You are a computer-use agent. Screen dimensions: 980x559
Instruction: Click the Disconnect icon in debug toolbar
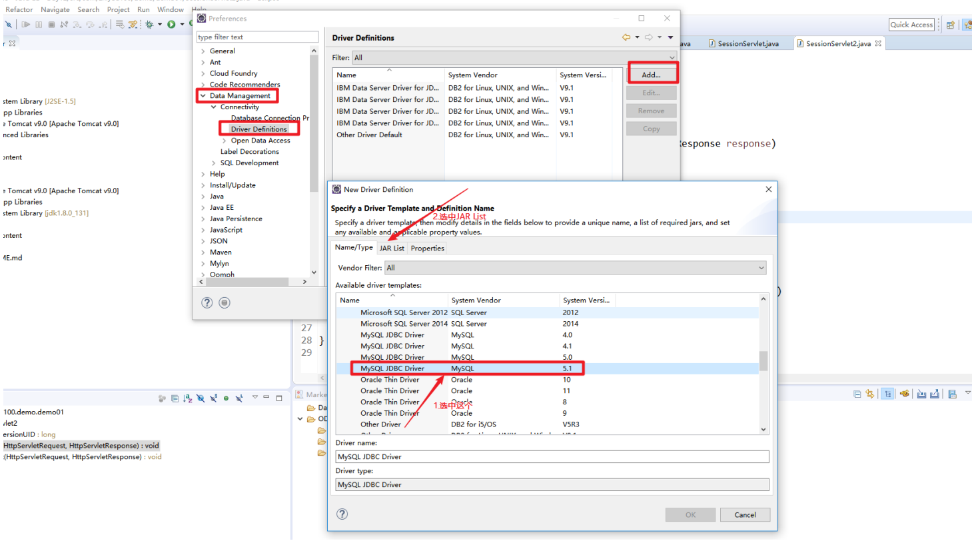pyautogui.click(x=64, y=25)
